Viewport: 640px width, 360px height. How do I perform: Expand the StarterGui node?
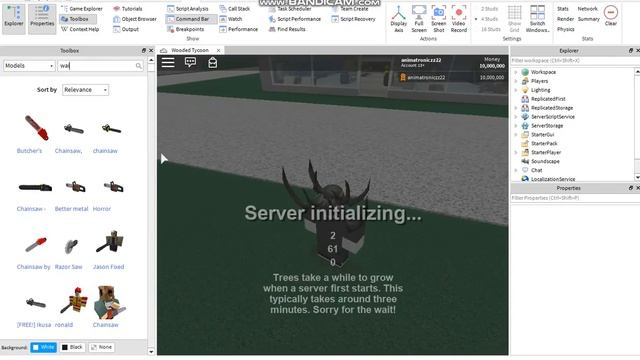click(516, 134)
